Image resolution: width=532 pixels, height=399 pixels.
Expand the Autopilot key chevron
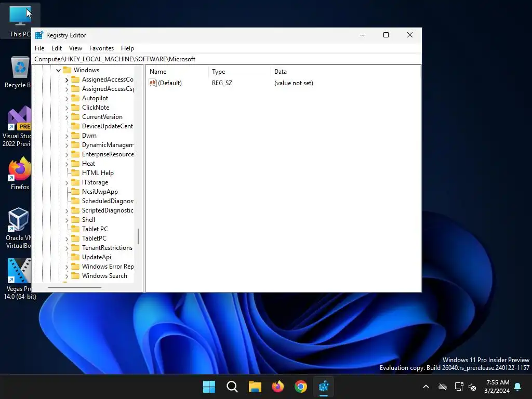pyautogui.click(x=66, y=98)
